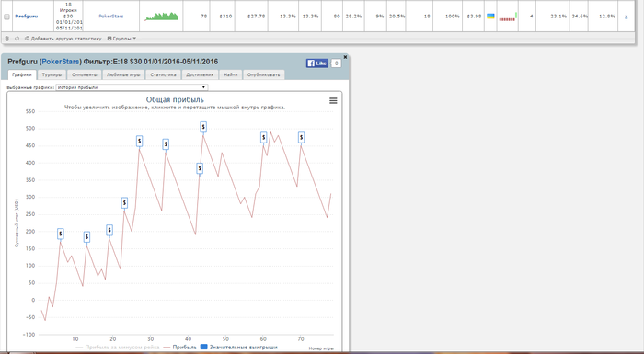Switch to the 'Достижения' tab
The image size is (644, 354).
pos(200,74)
